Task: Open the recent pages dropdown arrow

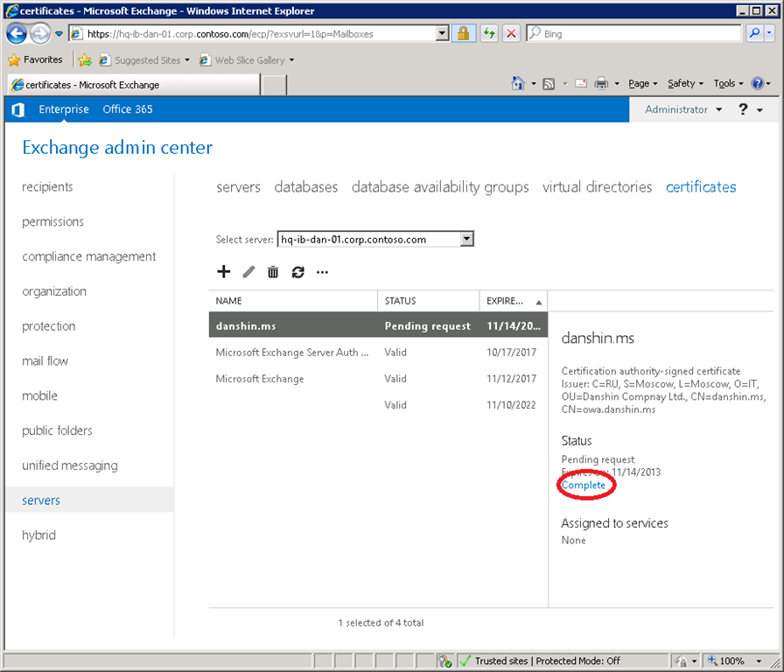Action: 59,34
